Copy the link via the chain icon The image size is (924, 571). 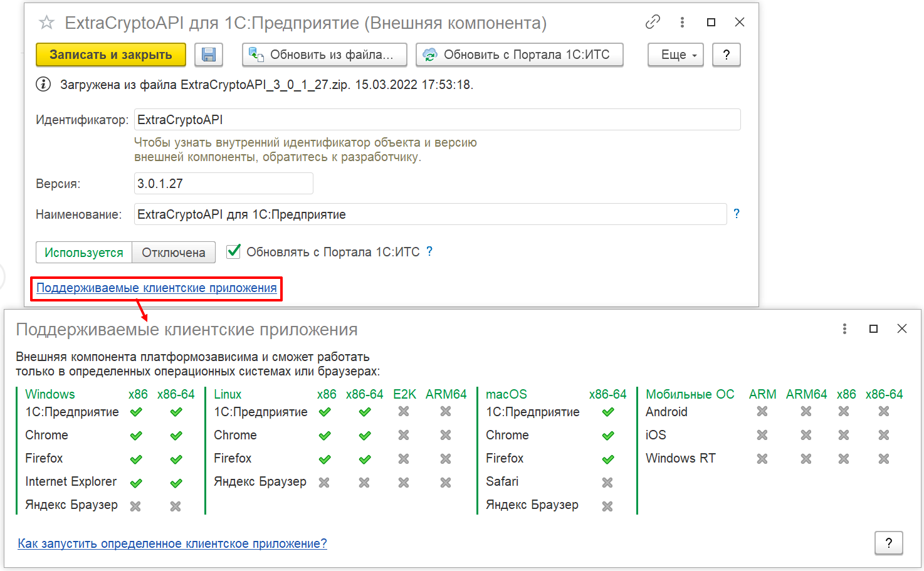653,22
